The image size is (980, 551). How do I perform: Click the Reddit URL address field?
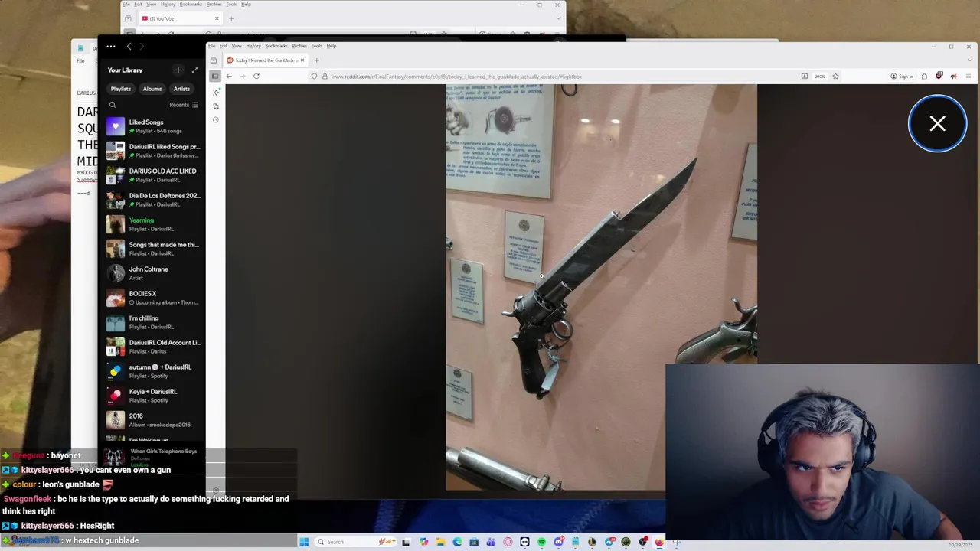(563, 76)
